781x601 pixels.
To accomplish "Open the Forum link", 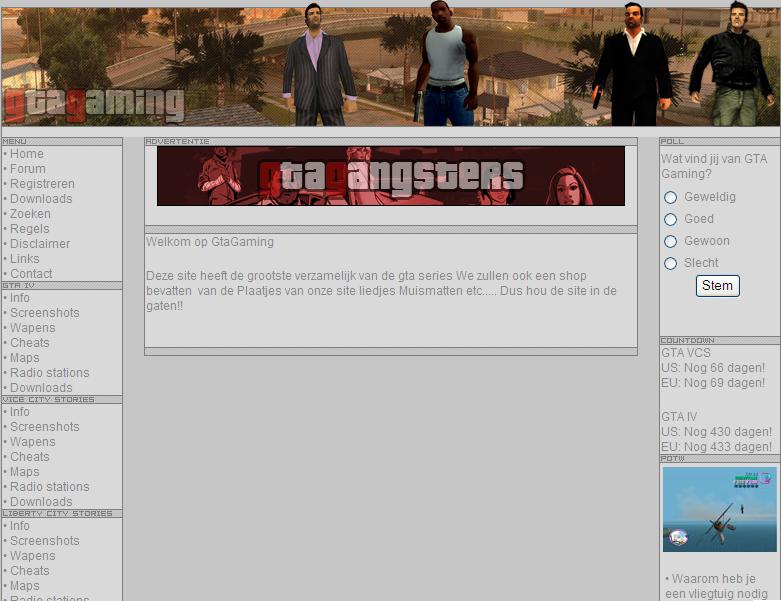I will pyautogui.click(x=28, y=169).
